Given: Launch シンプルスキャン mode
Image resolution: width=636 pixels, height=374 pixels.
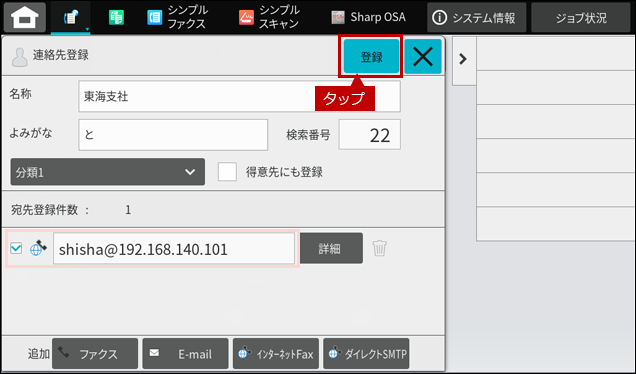Looking at the screenshot, I should tap(269, 17).
